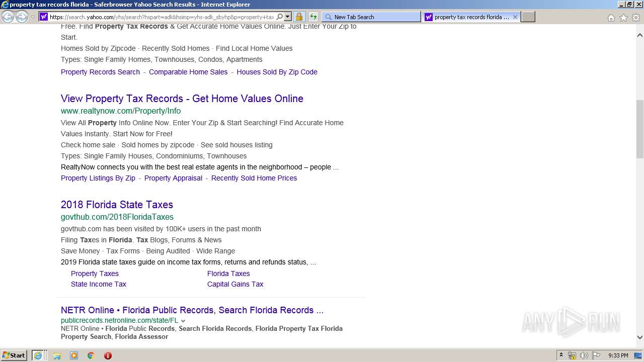Click the address bar search magnifier icon
This screenshot has width=644, height=362.
click(x=280, y=17)
